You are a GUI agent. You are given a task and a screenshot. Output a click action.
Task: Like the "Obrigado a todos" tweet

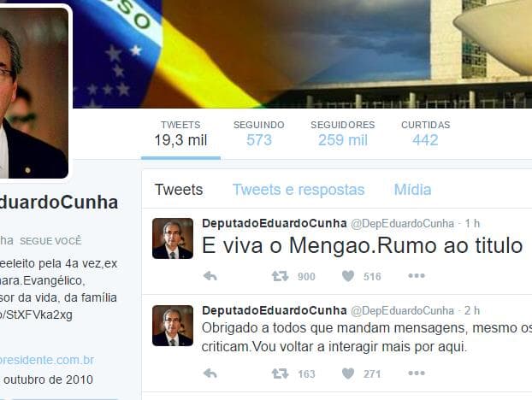tap(348, 374)
